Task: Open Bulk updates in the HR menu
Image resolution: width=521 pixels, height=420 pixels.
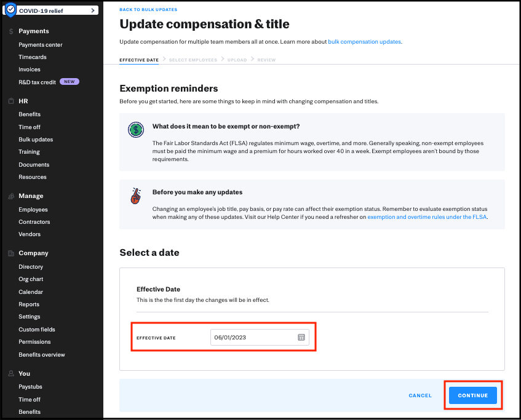Action: click(36, 140)
